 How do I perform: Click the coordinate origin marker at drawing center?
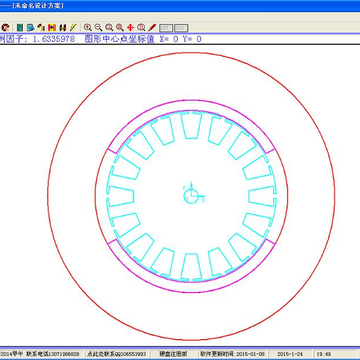[x=192, y=195]
